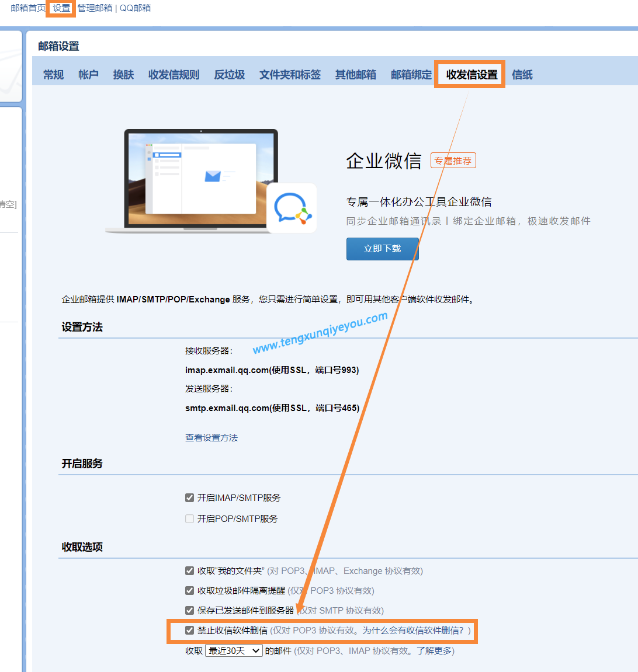Click the 发送服务器 label

(209, 389)
